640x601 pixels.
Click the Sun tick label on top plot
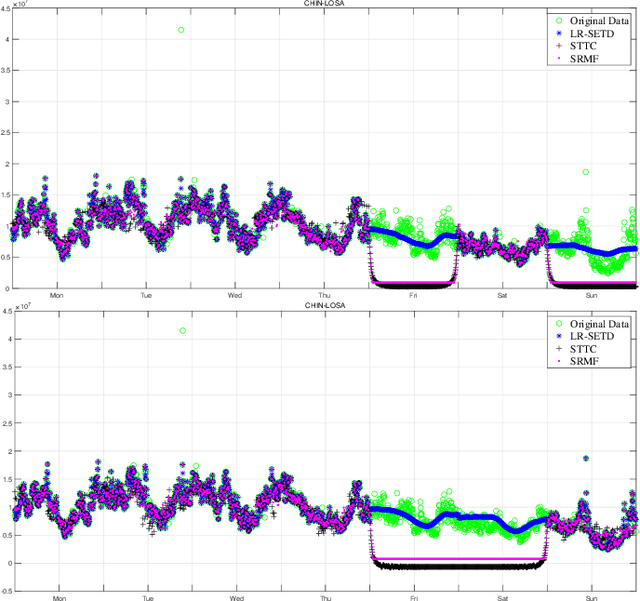(590, 296)
